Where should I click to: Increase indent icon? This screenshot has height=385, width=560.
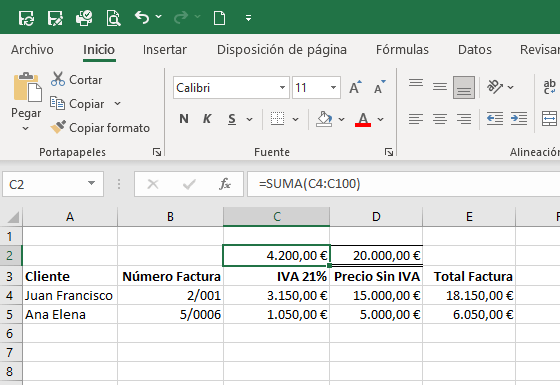pos(519,119)
